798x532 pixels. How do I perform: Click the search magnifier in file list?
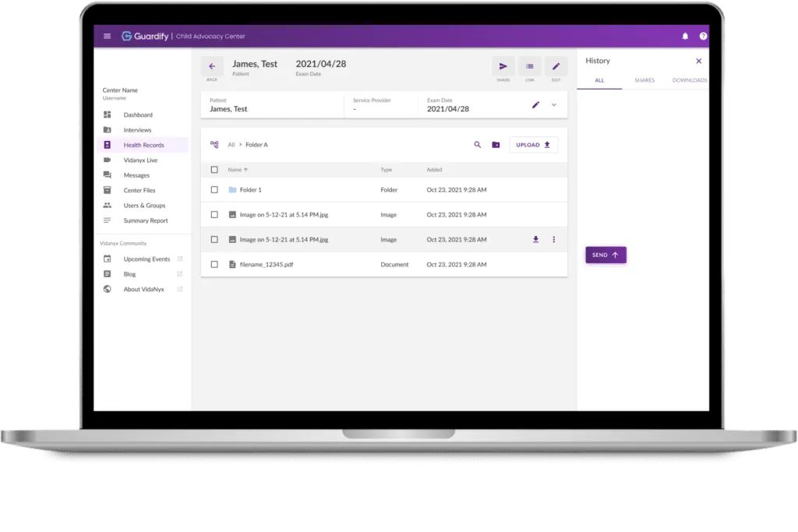click(478, 145)
